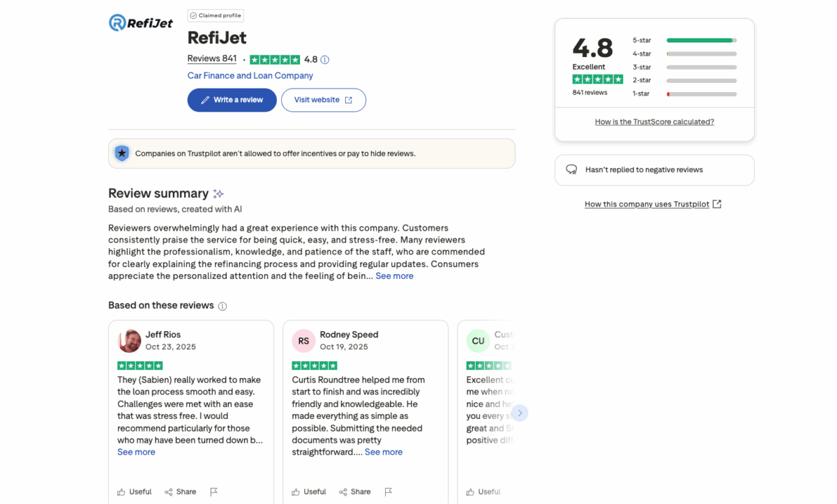Click the Write a review button

tap(232, 100)
